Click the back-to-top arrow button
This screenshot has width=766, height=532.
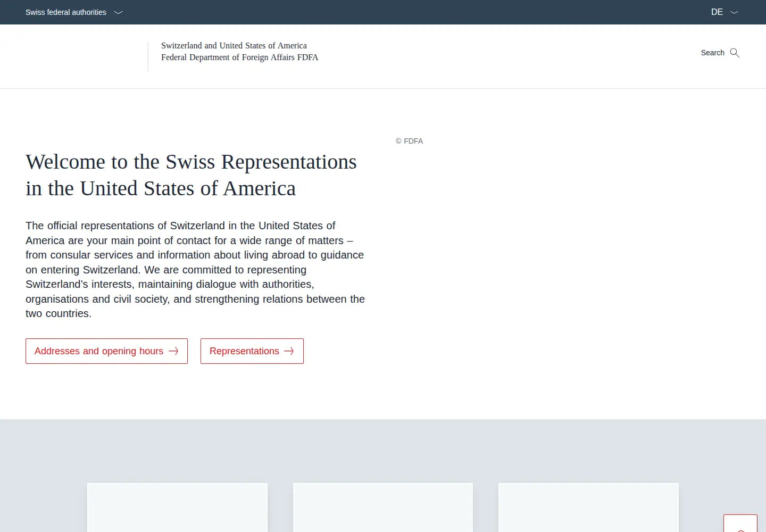click(x=740, y=523)
